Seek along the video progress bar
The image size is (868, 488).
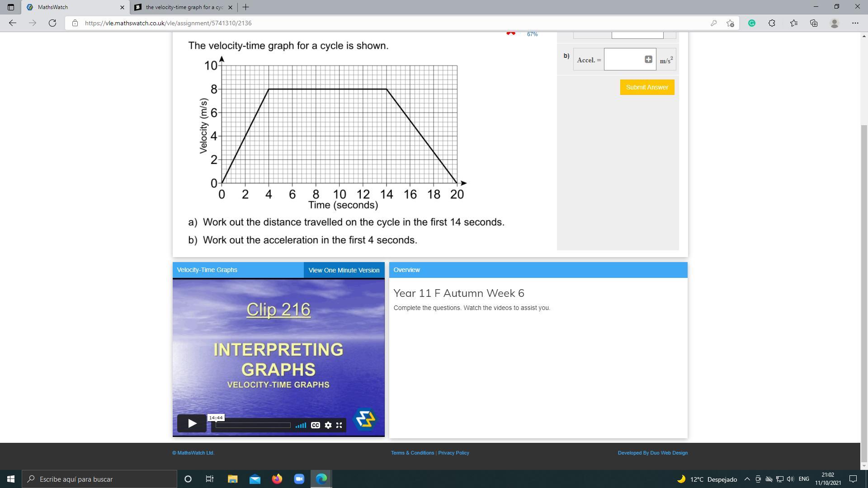(253, 425)
